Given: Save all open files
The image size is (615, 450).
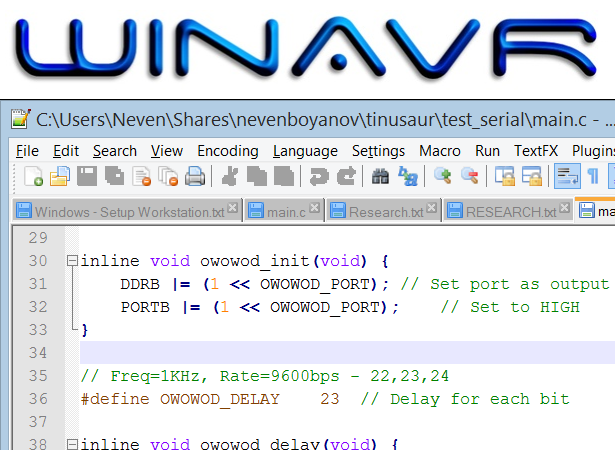Looking at the screenshot, I should 114,176.
